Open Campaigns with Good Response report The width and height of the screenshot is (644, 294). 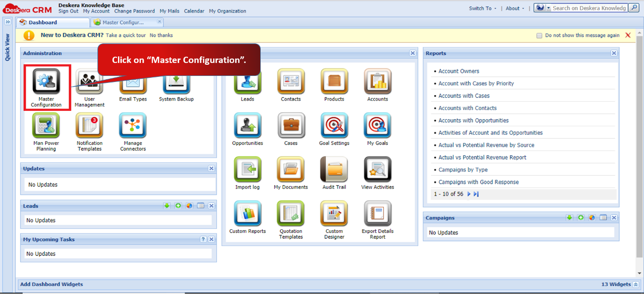tap(478, 182)
